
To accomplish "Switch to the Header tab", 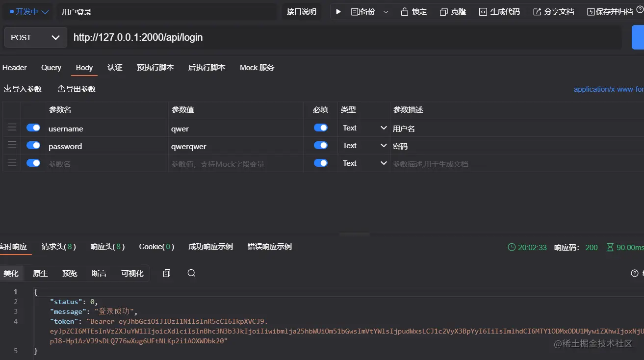I will 14,68.
